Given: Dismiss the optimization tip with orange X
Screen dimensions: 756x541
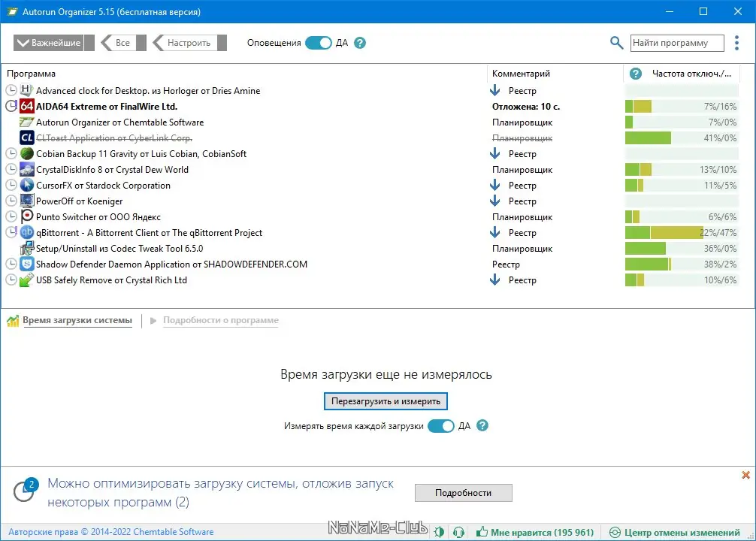Looking at the screenshot, I should pos(746,475).
